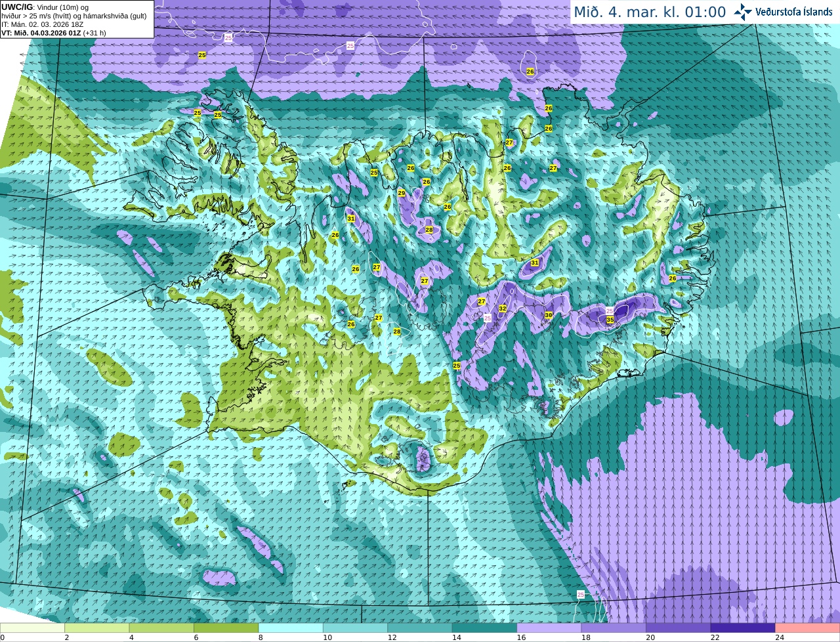Screen dimensions: 840x642
Task: Click the Veðurstofa Íslands name text
Action: click(x=793, y=12)
